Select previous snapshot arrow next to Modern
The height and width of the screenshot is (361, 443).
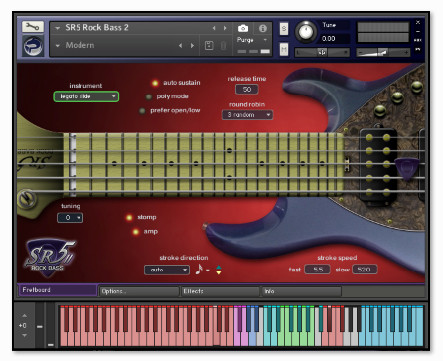pyautogui.click(x=180, y=45)
